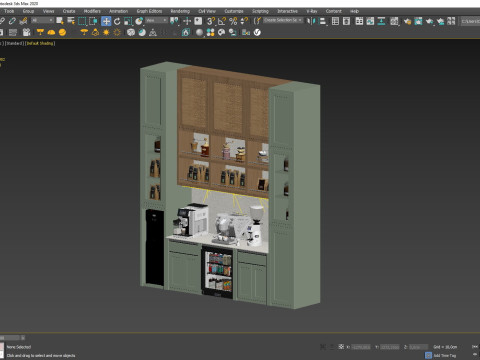Click Add Time Tag
This screenshot has height=360, width=480.
[445, 356]
